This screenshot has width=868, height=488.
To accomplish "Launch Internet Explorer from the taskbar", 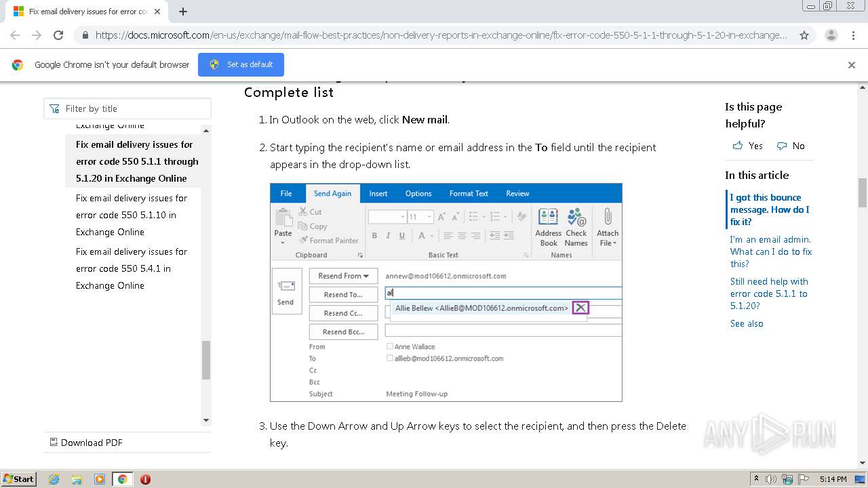I will pyautogui.click(x=54, y=479).
